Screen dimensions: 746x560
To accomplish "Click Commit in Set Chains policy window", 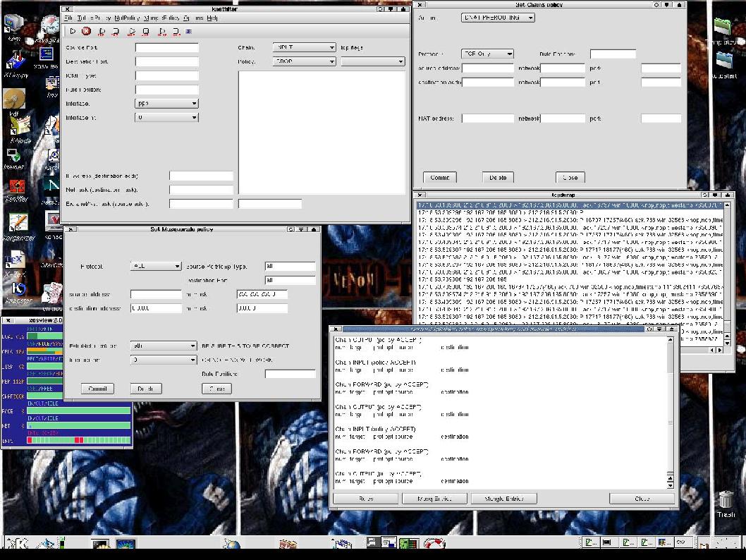I will click(439, 178).
